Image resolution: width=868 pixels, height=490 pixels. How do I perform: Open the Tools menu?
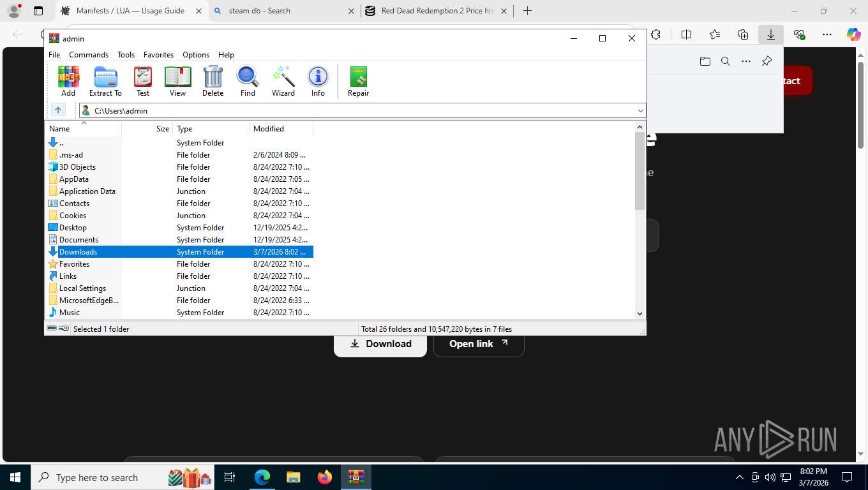pyautogui.click(x=126, y=55)
